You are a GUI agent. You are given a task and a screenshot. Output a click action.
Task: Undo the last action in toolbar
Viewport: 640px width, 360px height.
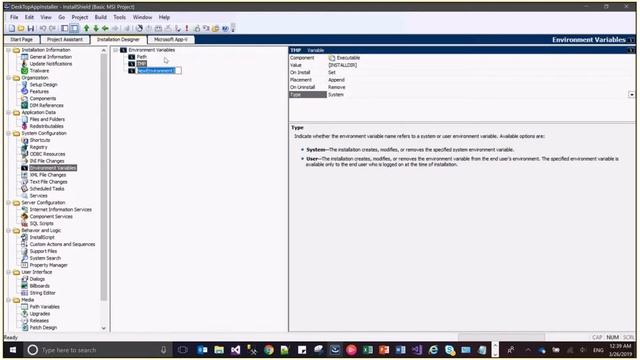(42, 28)
